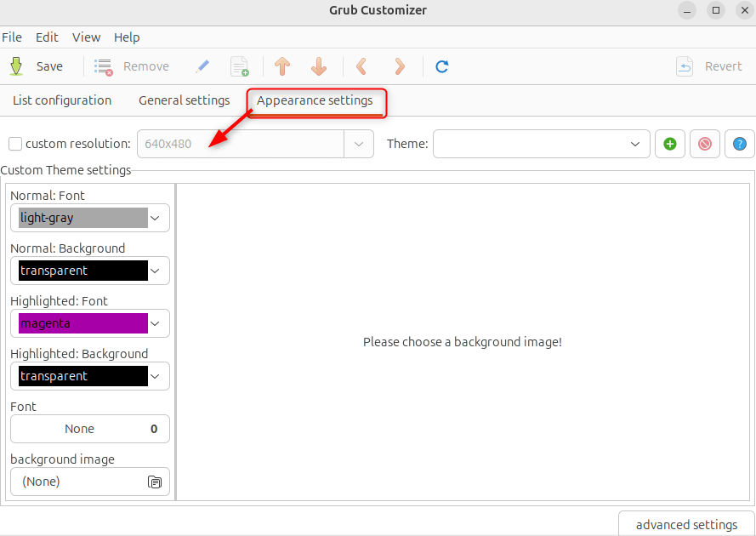The image size is (756, 536).
Task: Open Normal Font color dropdown
Action: click(90, 218)
